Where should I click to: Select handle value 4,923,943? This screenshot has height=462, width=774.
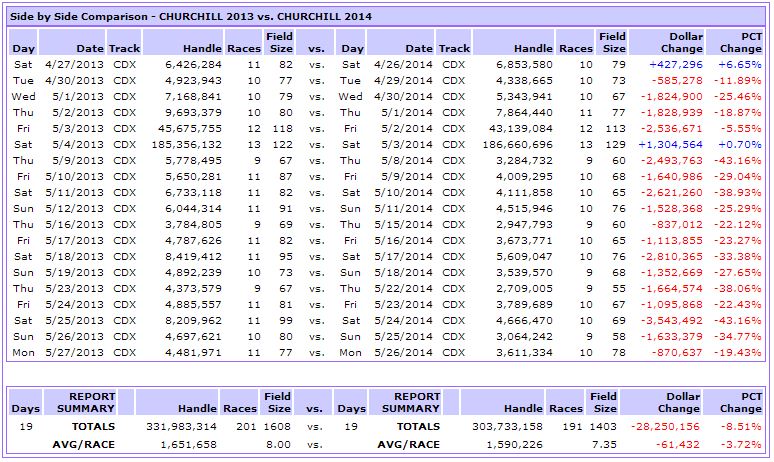[194, 80]
